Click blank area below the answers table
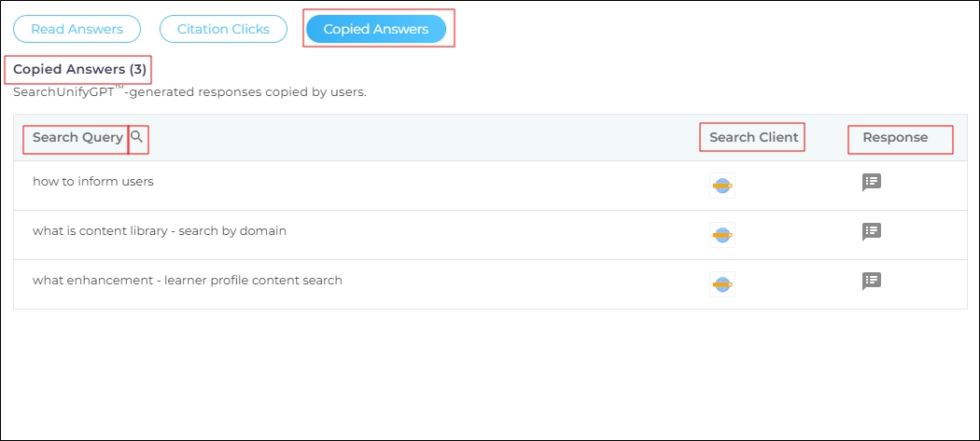The width and height of the screenshot is (980, 441). pos(490,373)
